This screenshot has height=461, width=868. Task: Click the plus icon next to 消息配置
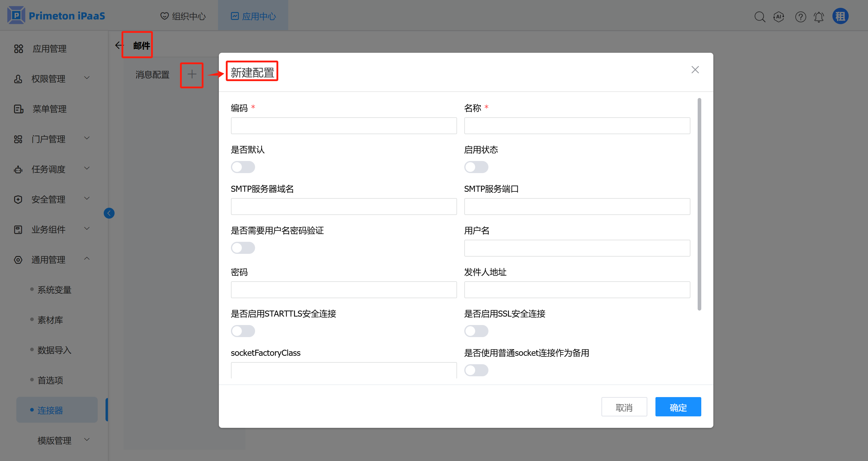[x=192, y=74]
